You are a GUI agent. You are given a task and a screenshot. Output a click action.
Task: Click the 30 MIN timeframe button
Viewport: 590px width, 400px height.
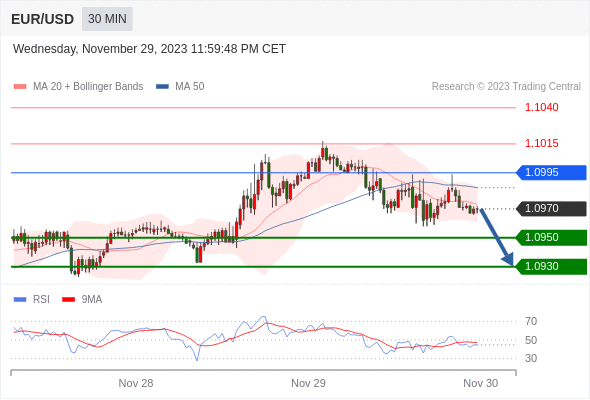coord(107,19)
